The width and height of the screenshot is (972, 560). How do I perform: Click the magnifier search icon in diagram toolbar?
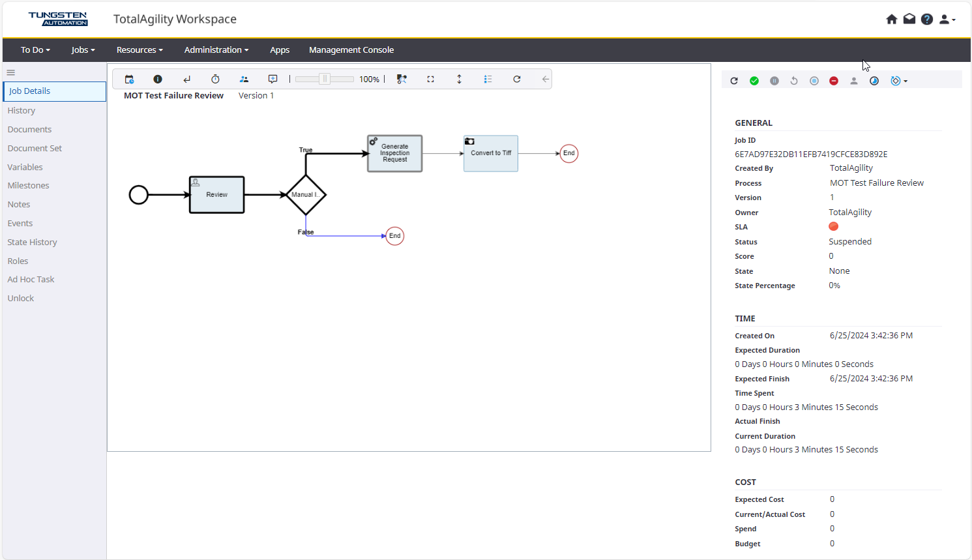tap(402, 80)
